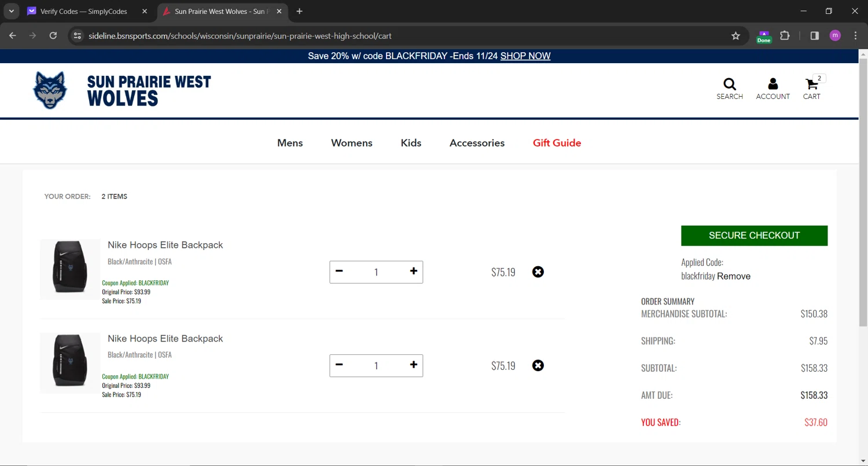The height and width of the screenshot is (466, 868).
Task: Open second Nike Hoops Elite Backpack title
Action: coord(165,339)
